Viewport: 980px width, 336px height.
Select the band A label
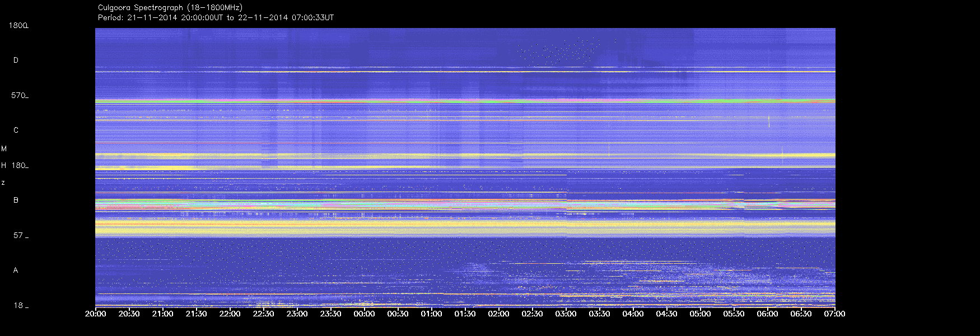point(16,270)
